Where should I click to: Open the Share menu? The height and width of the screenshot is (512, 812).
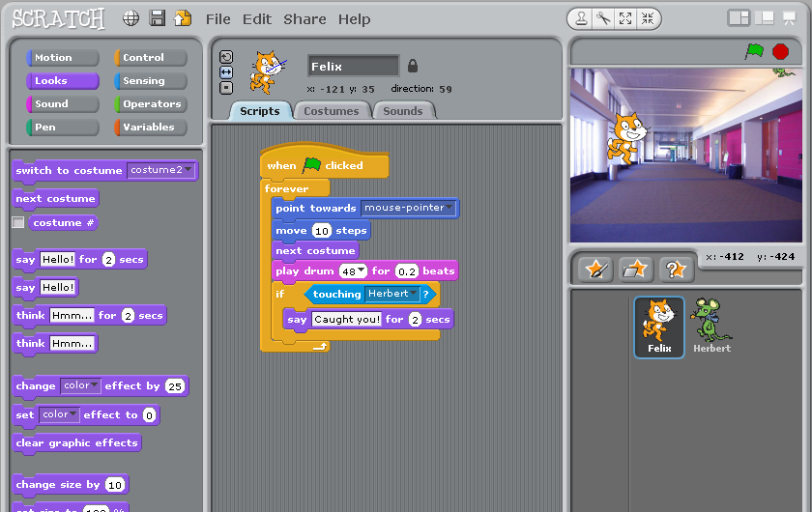[x=304, y=19]
